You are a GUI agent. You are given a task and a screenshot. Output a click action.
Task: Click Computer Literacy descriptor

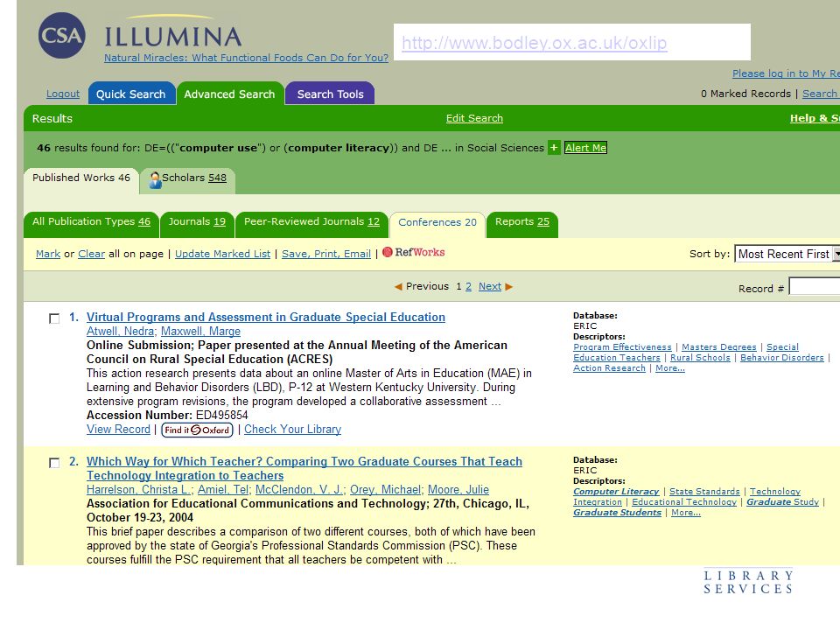pos(616,491)
